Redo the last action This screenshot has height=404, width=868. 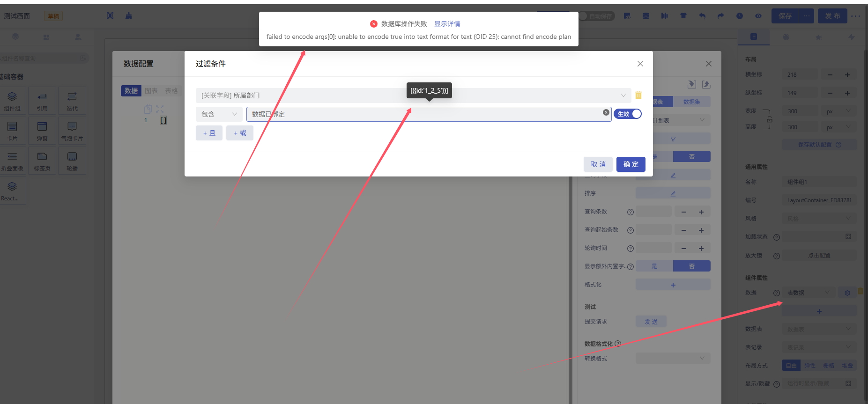[721, 16]
